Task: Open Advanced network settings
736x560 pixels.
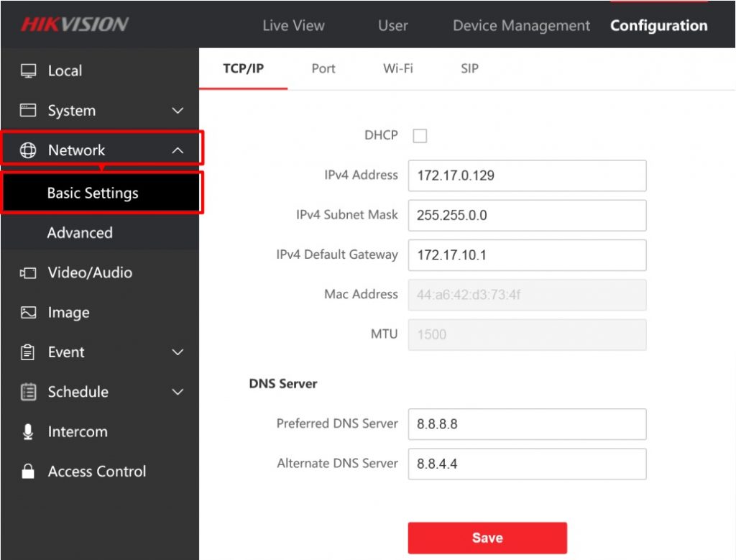Action: [x=100, y=233]
